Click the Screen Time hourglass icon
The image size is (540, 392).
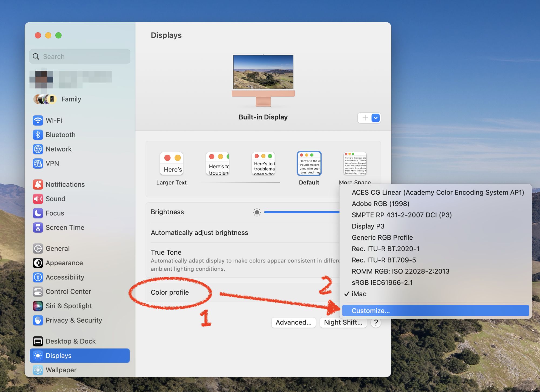(x=38, y=227)
